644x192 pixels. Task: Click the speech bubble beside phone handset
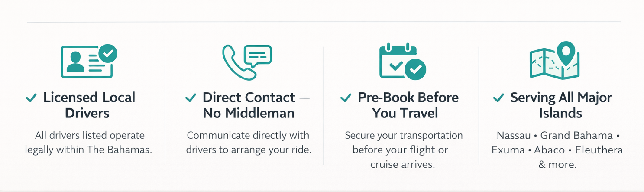click(258, 55)
